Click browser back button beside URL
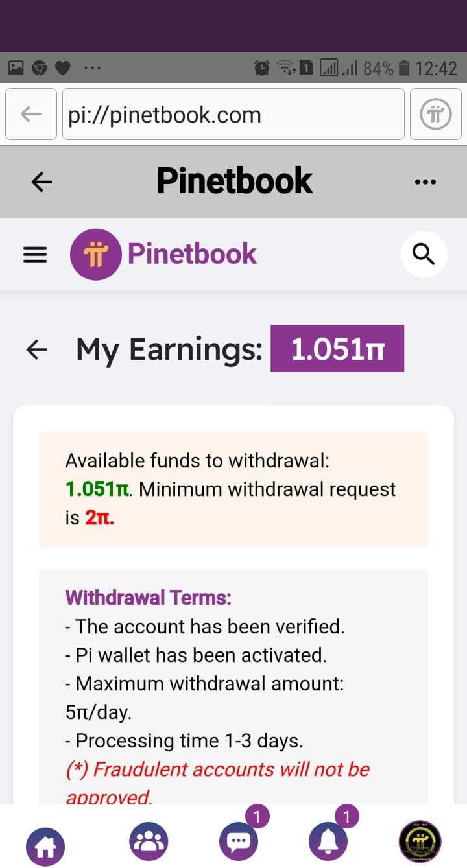Screen dimensions: 467x868 pos(31,115)
